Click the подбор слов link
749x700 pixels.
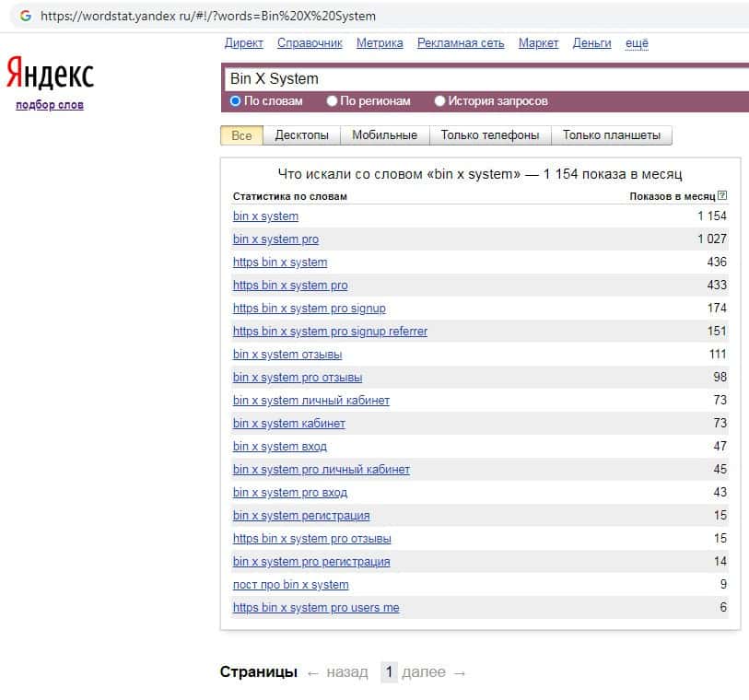coord(50,105)
